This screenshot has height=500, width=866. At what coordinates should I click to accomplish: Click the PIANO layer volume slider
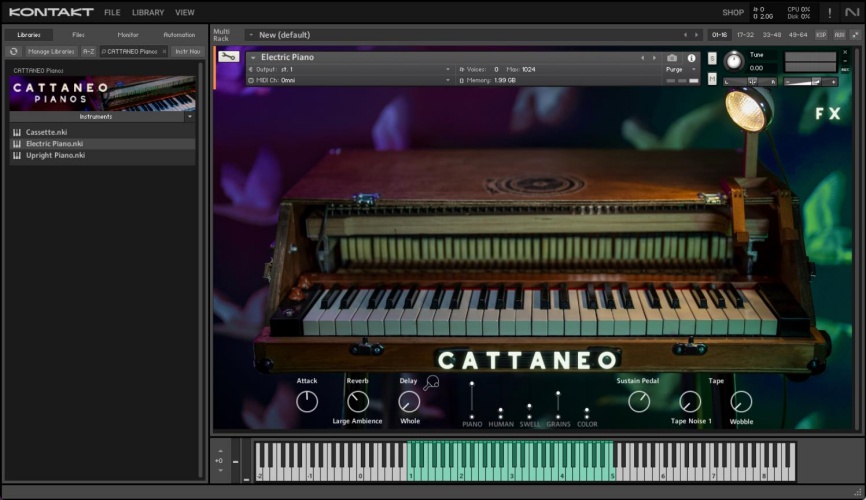pos(472,400)
